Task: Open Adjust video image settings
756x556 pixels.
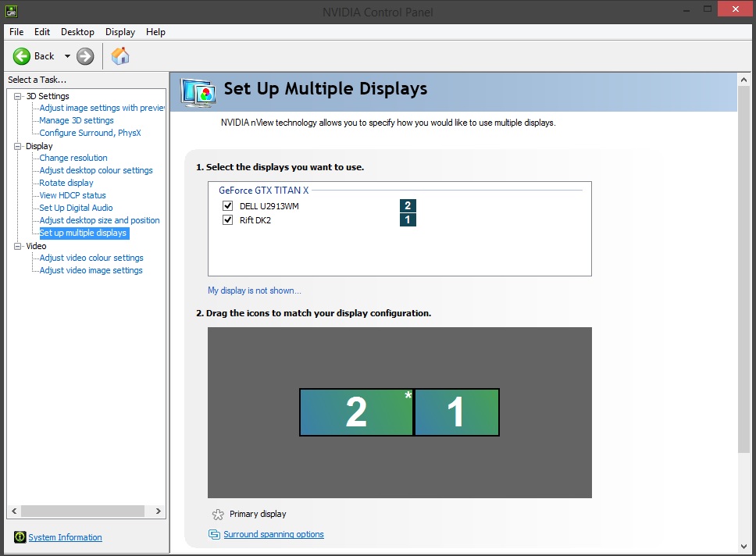Action: pos(91,270)
